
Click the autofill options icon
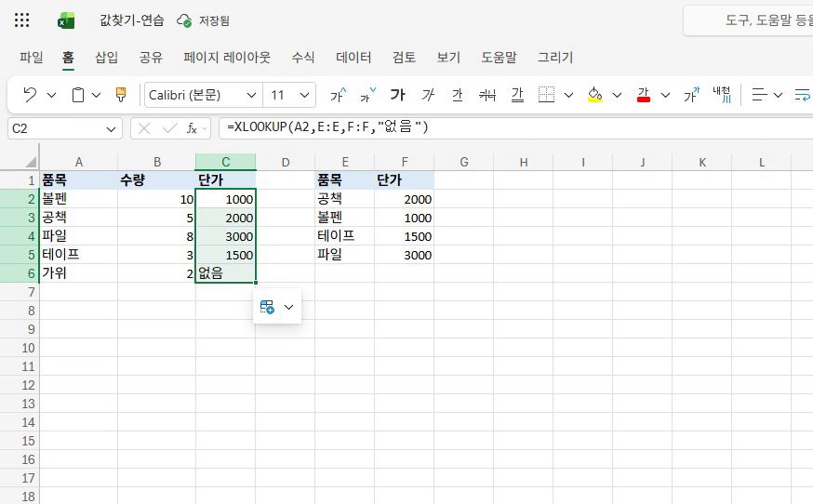267,307
